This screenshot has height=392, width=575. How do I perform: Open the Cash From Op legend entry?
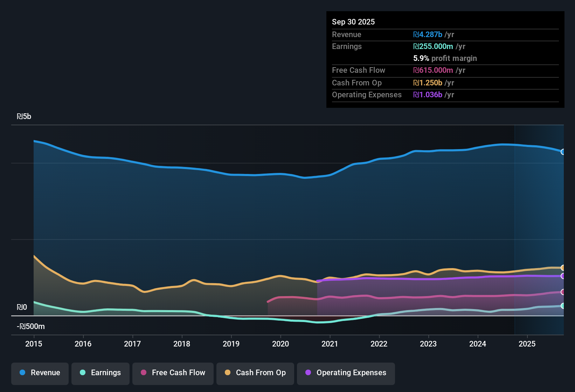(255, 373)
